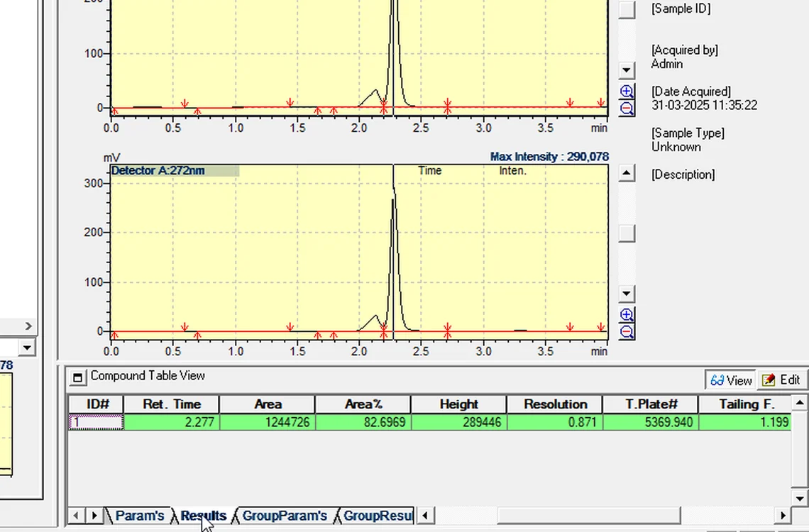Open the GroupParam's tab
Viewport: 809px width, 532px height.
[285, 516]
